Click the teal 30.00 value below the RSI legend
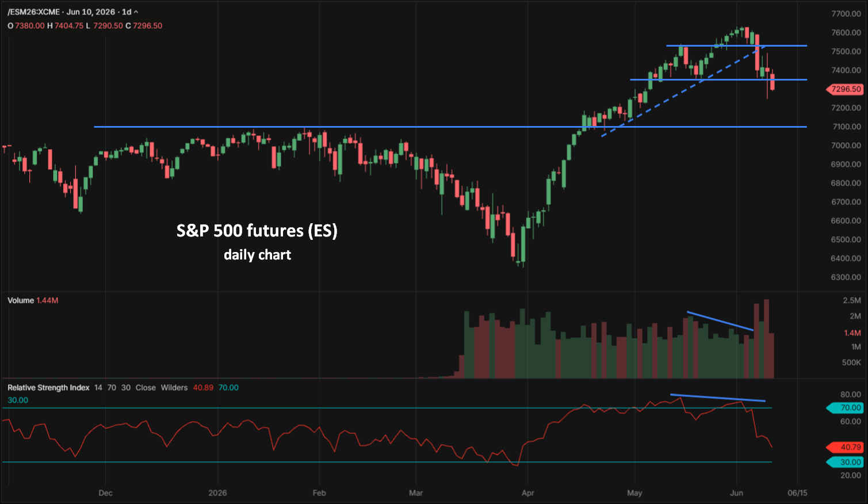Image resolution: width=868 pixels, height=504 pixels. coord(18,400)
